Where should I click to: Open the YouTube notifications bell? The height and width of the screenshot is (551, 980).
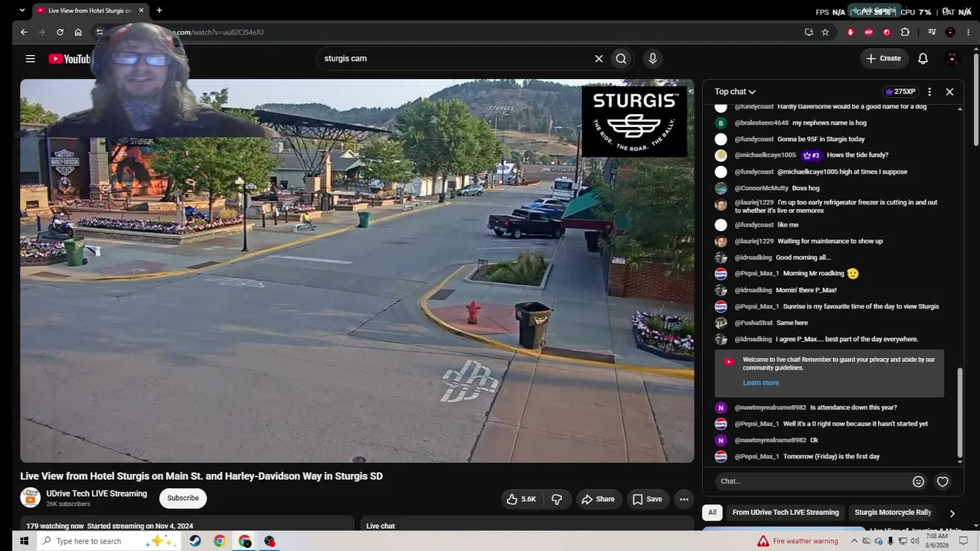(923, 59)
